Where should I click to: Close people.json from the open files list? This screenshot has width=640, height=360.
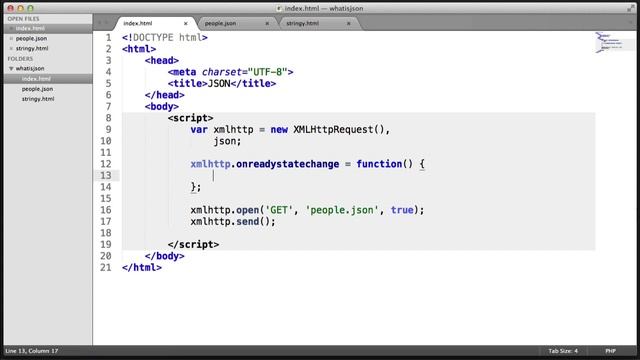point(11,38)
